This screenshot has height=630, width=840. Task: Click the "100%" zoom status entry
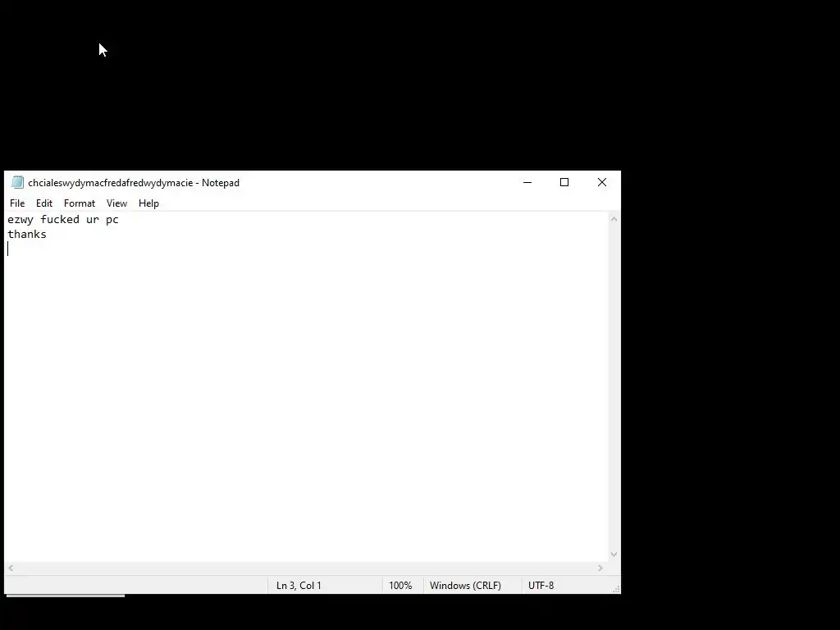400,586
